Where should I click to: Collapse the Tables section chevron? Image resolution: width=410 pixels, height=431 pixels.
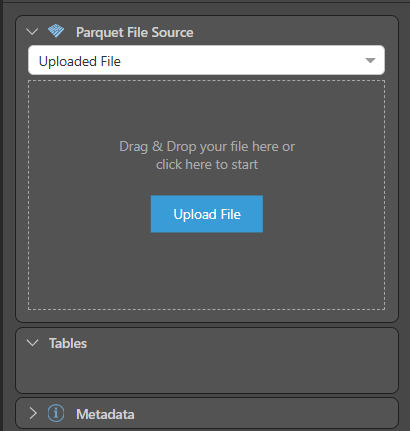[32, 343]
